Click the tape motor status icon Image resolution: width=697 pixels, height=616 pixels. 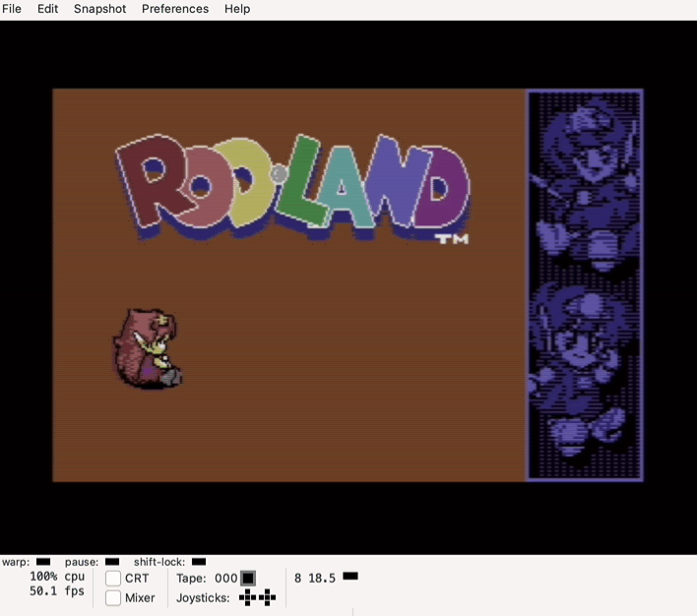(x=249, y=579)
